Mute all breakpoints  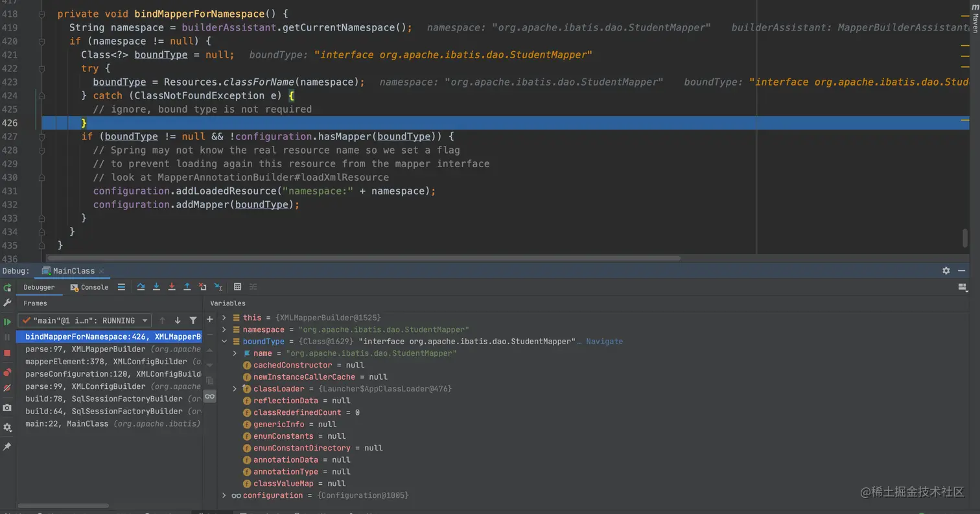click(7, 388)
